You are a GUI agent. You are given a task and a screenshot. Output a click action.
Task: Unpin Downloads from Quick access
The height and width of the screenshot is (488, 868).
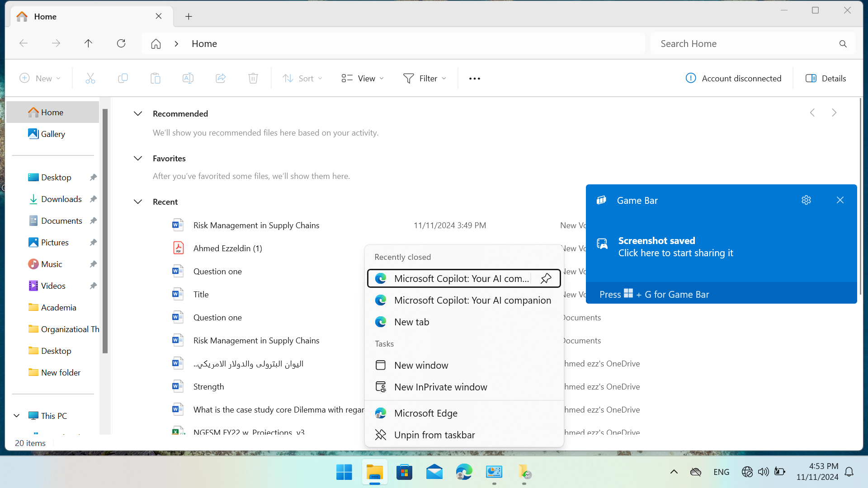click(93, 199)
